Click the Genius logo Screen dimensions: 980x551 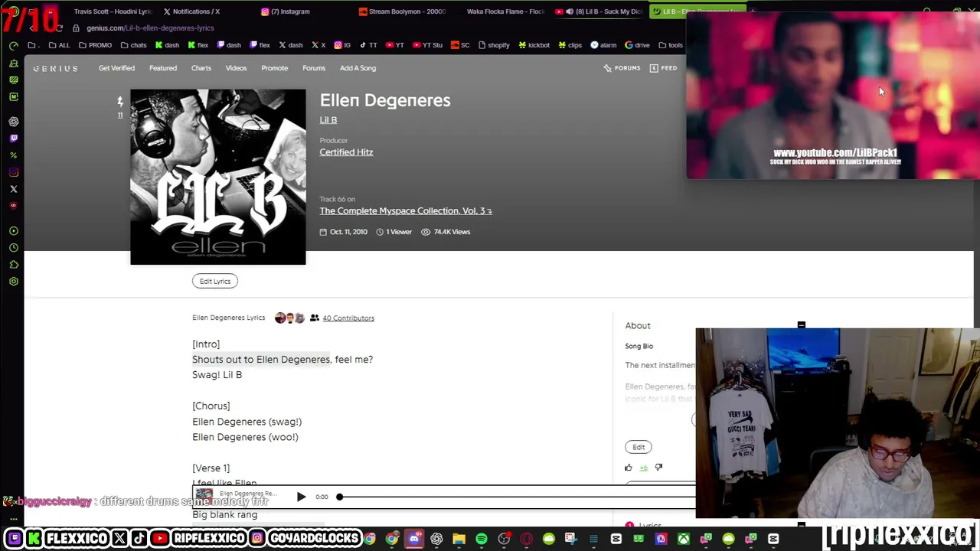point(55,68)
